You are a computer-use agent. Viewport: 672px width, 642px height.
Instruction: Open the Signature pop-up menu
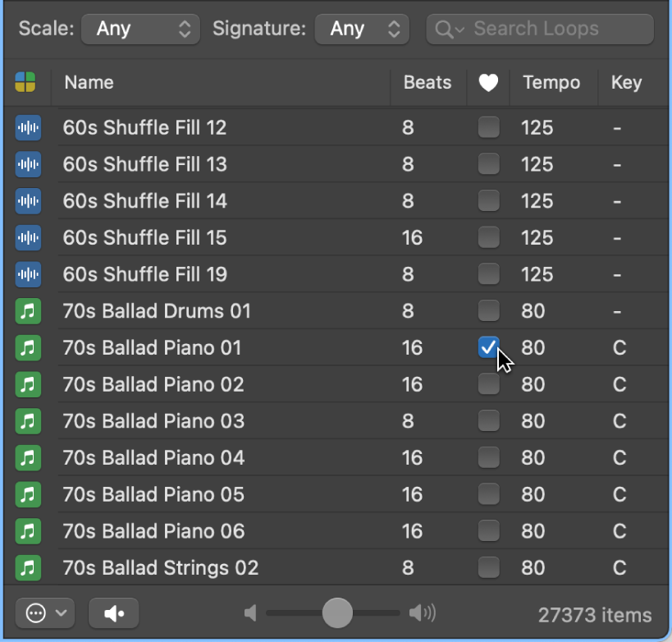click(362, 30)
